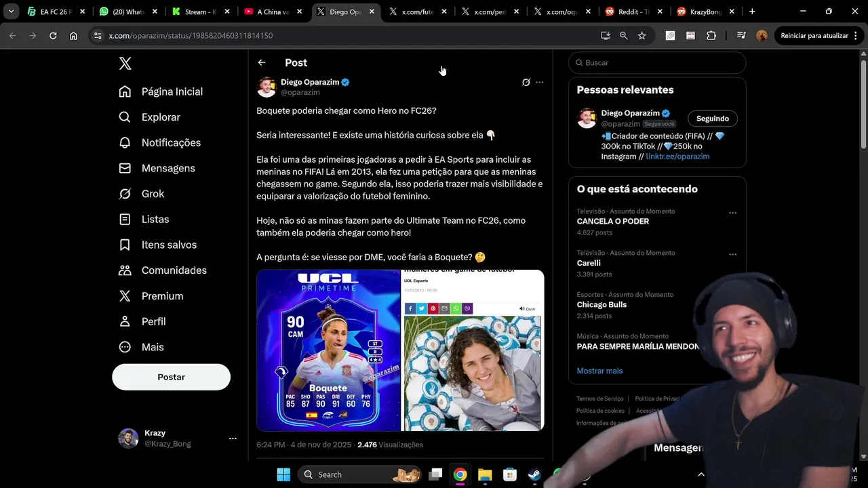868x488 pixels.
Task: Open the media control toolbar icon
Action: pos(741,35)
